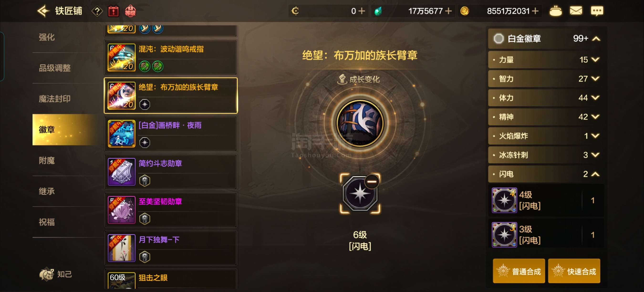Add gold with the plus button
644x292 pixels.
535,11
